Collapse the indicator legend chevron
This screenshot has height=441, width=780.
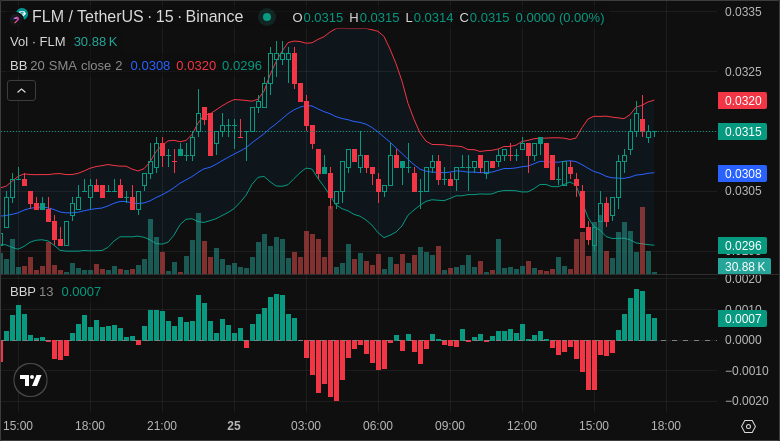[x=21, y=90]
